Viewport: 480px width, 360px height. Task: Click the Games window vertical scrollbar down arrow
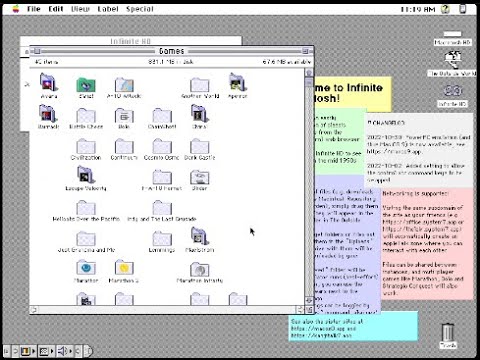(309, 301)
